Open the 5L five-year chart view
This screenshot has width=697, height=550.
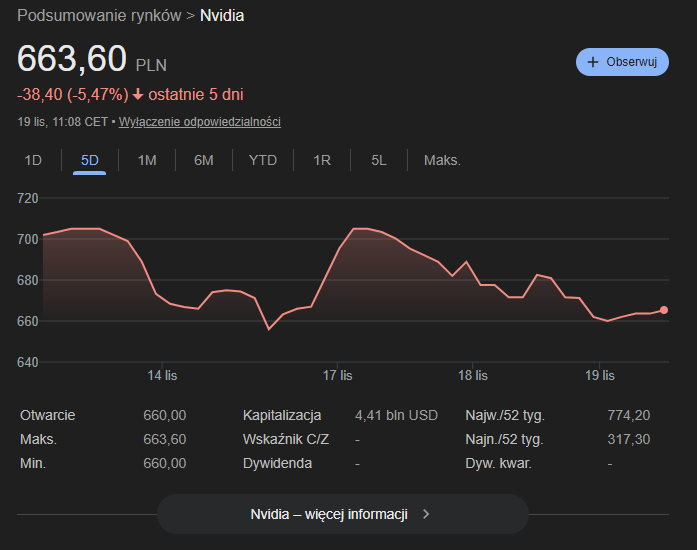tap(379, 160)
